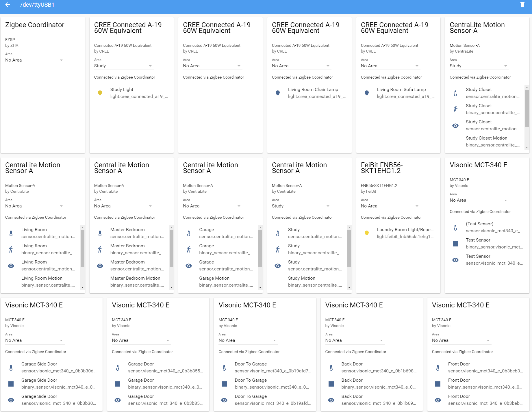The width and height of the screenshot is (532, 412).
Task: Open Area dropdown on Living Room sensor card
Action: (35, 206)
